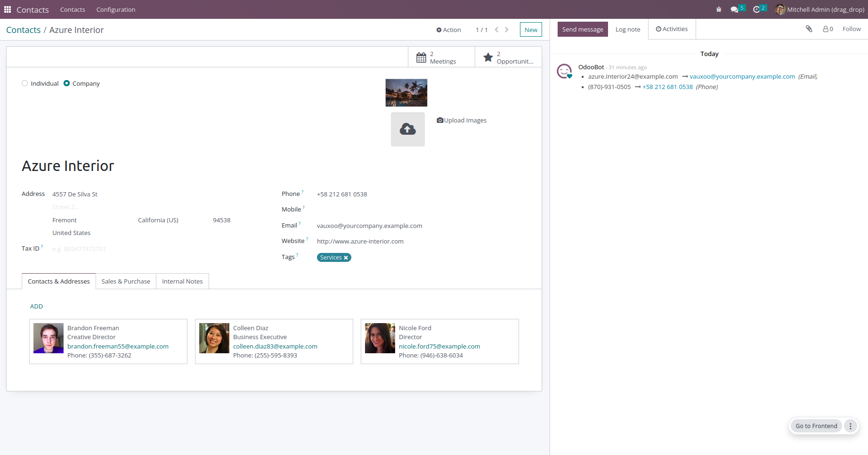This screenshot has width=868, height=455.
Task: Switch to Sales & Purchase tab
Action: [126, 281]
